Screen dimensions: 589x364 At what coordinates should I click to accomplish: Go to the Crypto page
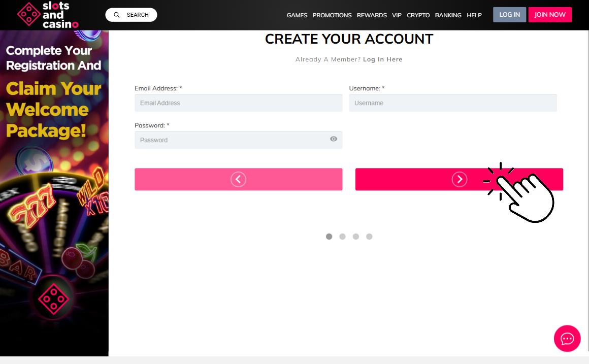coord(418,15)
